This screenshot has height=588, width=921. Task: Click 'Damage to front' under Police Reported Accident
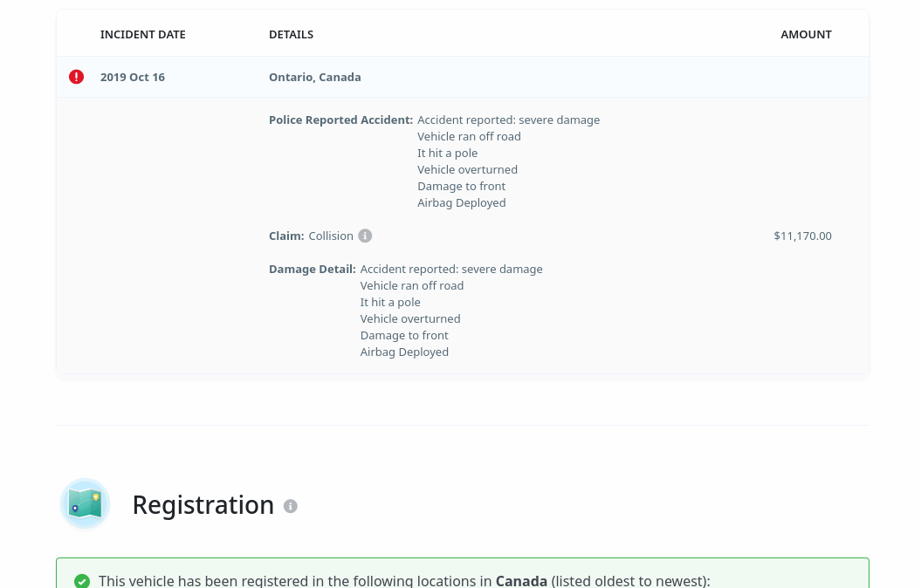pos(462,186)
